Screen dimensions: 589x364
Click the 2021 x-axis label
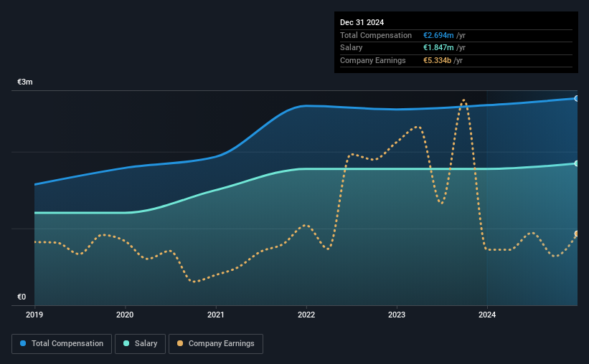click(x=216, y=315)
